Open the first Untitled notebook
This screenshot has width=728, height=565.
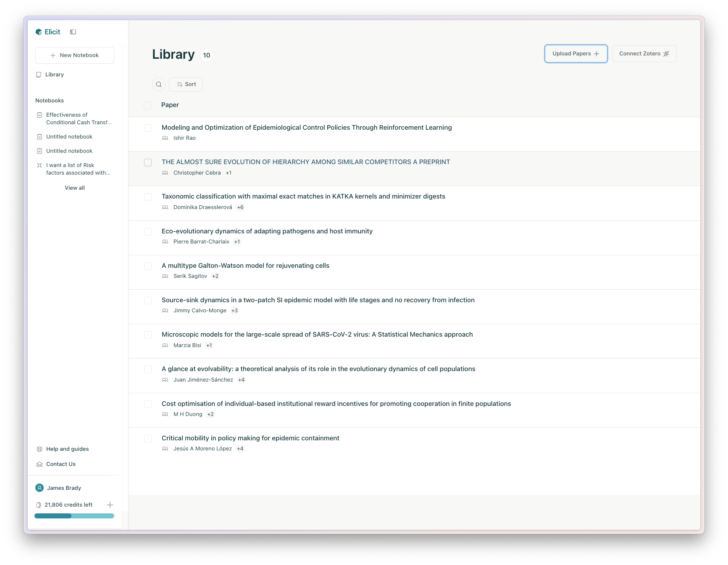pyautogui.click(x=69, y=137)
